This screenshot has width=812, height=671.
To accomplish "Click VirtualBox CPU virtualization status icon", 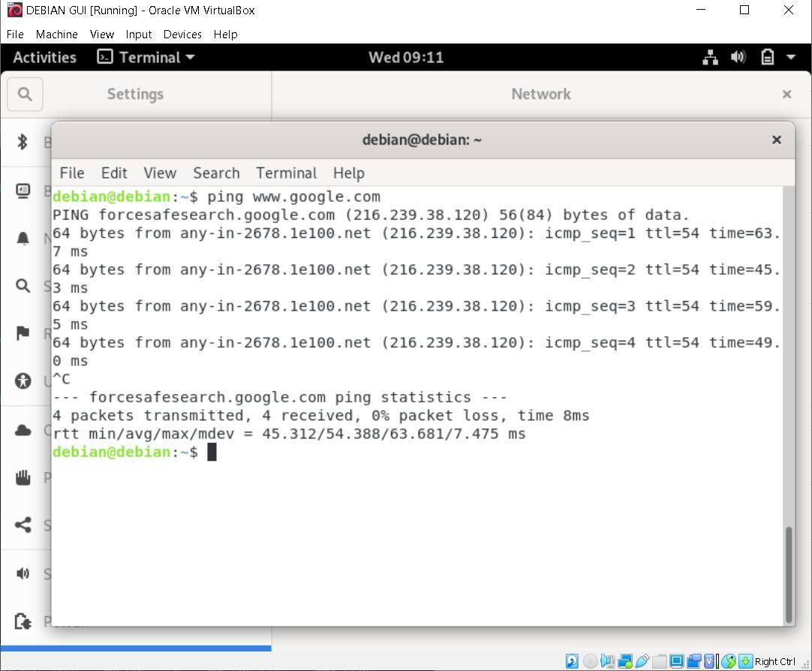I will (709, 661).
